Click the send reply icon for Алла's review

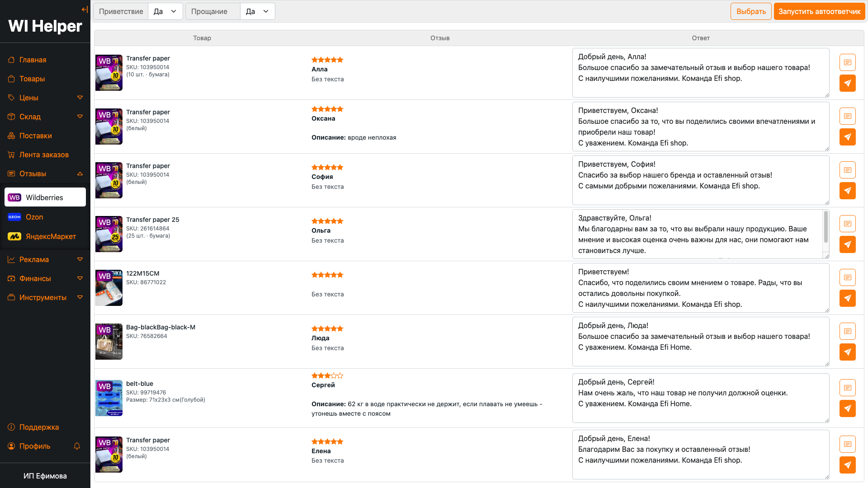coord(847,83)
